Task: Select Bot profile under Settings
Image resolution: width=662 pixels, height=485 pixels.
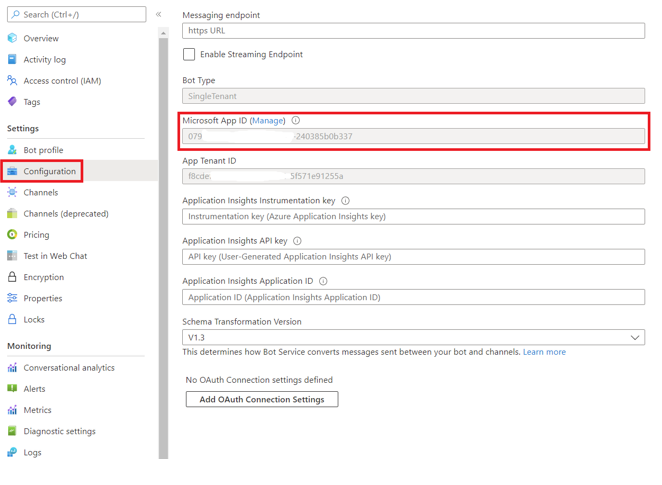Action: [x=43, y=150]
